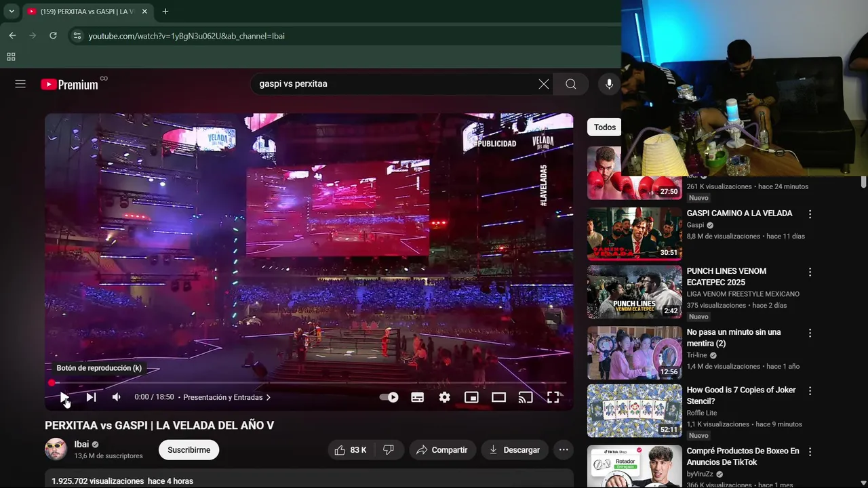
Task: Expand the 'Presentación y Entradas' chapter chevron
Action: pyautogui.click(x=269, y=397)
